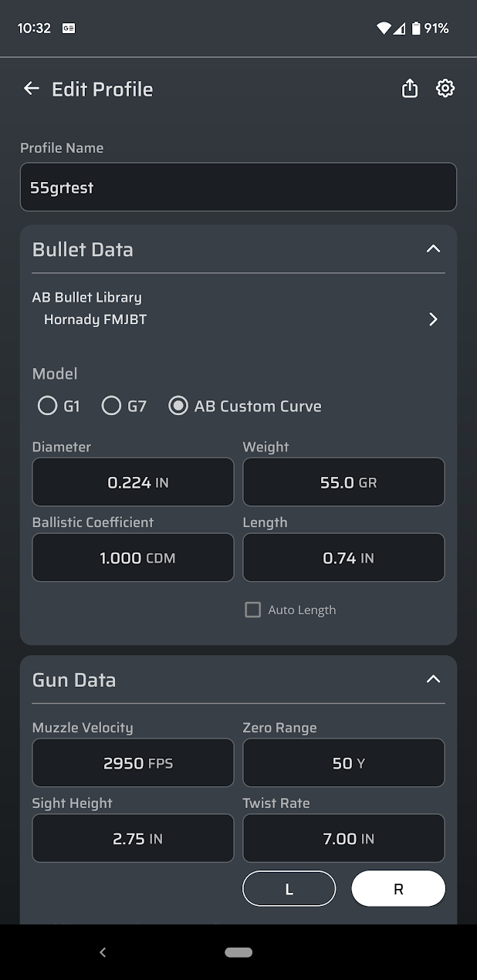Edit the Muzzle Velocity field
The width and height of the screenshot is (477, 980).
(133, 763)
